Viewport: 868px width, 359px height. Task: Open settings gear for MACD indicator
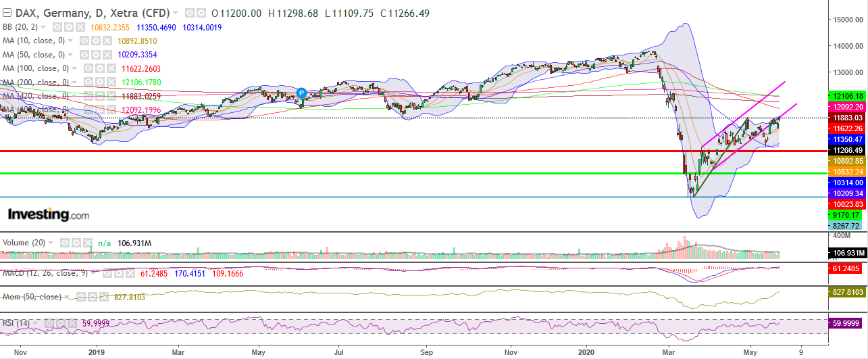[119, 273]
